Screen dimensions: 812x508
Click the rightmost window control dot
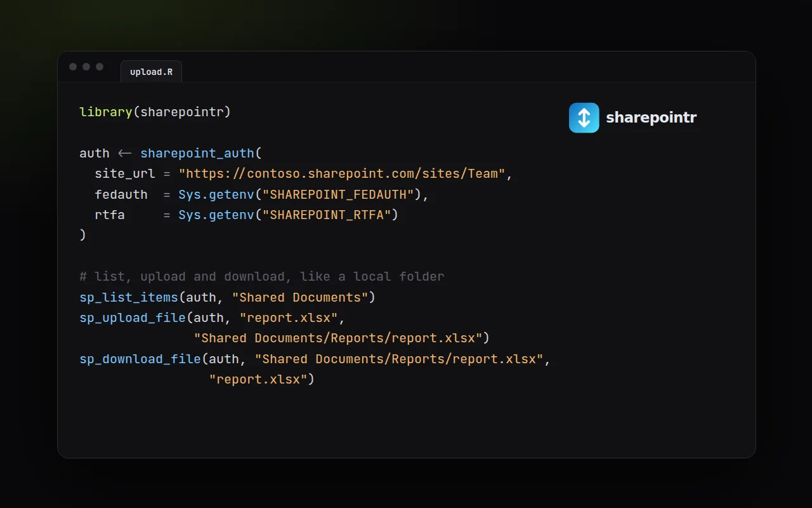100,67
